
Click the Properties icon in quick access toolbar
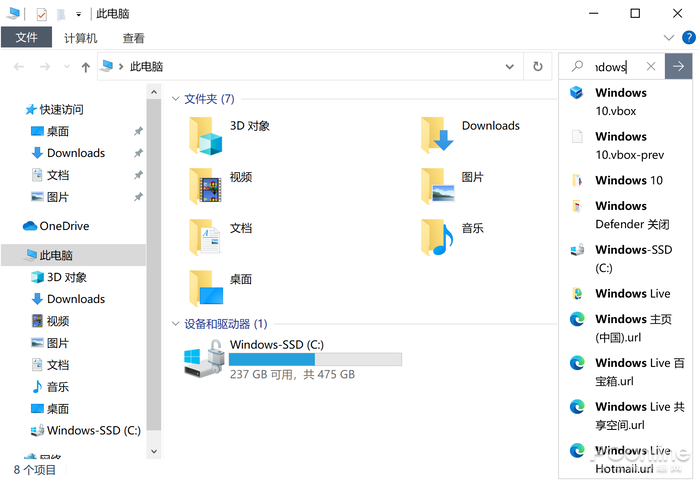coord(41,14)
